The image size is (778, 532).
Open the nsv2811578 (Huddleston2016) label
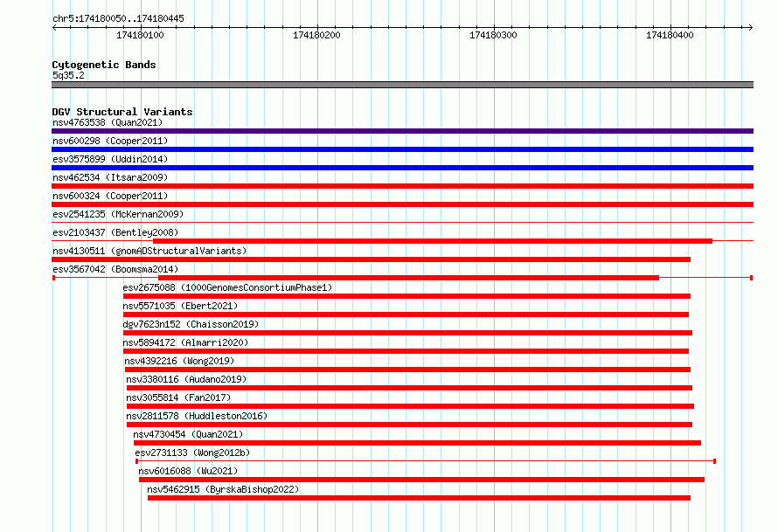[197, 416]
